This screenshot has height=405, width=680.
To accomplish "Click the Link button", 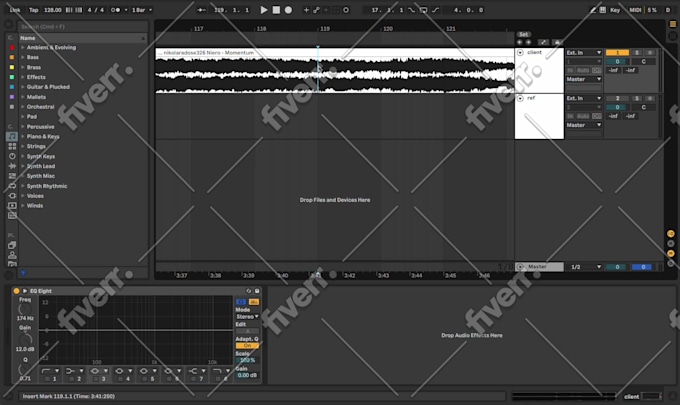I will tap(15, 10).
